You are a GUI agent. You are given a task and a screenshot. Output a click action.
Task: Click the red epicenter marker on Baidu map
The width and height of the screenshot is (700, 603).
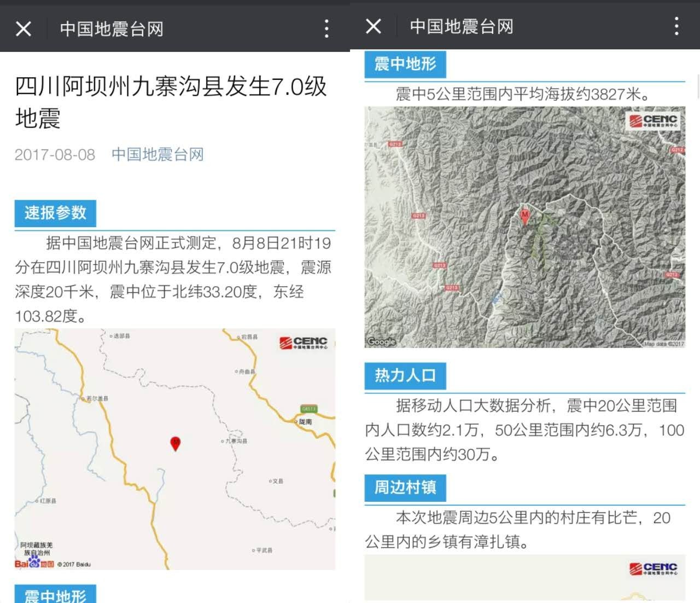click(x=176, y=443)
